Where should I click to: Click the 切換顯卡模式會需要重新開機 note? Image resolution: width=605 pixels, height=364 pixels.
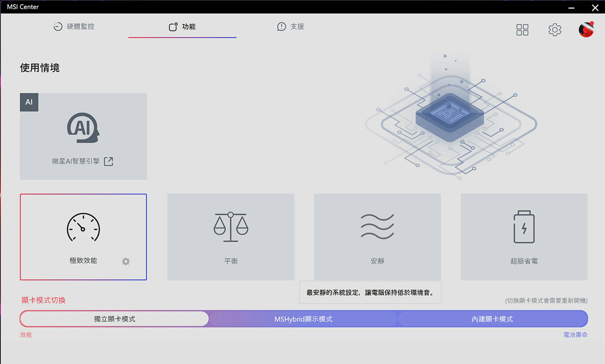pyautogui.click(x=546, y=301)
